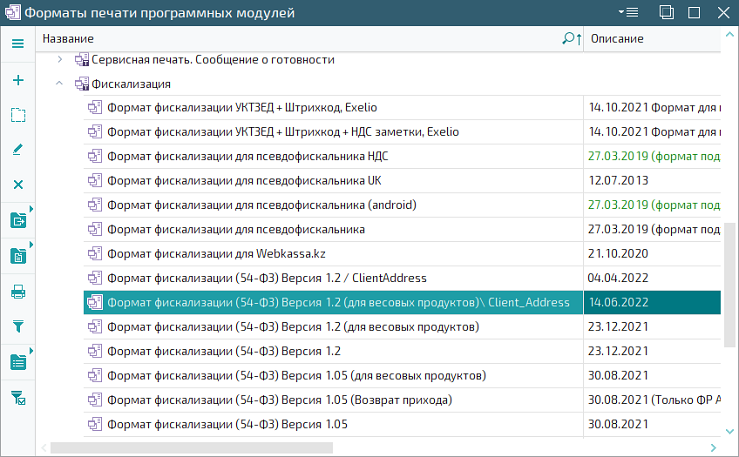
Task: Collapse the Фискализация tree group
Action: (x=60, y=84)
